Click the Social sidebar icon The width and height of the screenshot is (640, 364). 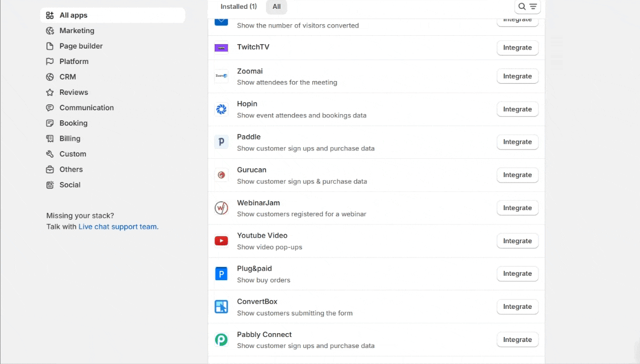tap(50, 185)
